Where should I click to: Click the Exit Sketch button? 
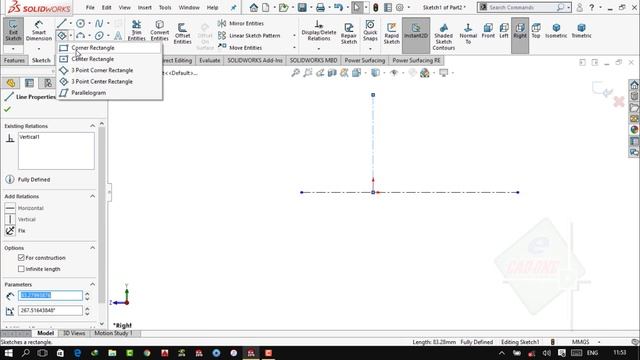click(x=13, y=31)
